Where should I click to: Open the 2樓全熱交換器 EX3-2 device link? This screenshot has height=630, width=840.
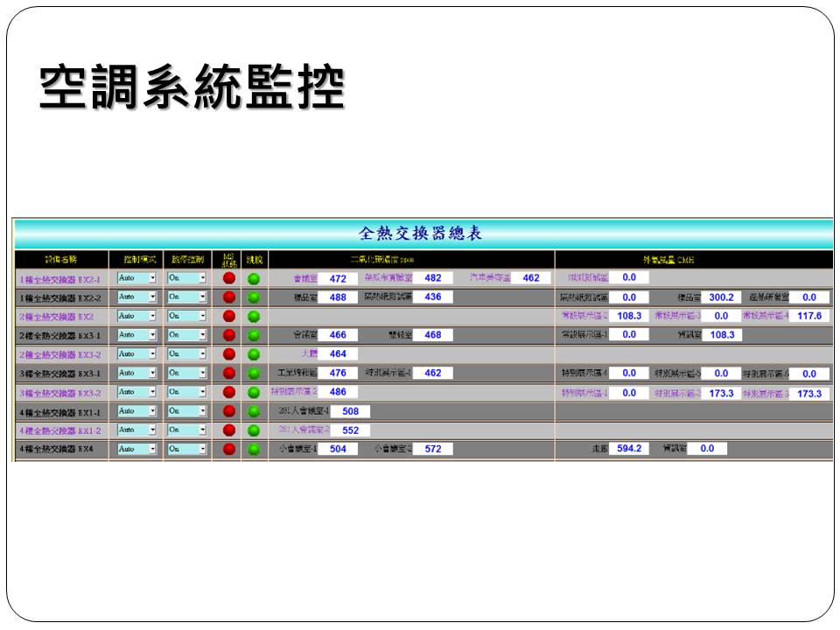[60, 354]
